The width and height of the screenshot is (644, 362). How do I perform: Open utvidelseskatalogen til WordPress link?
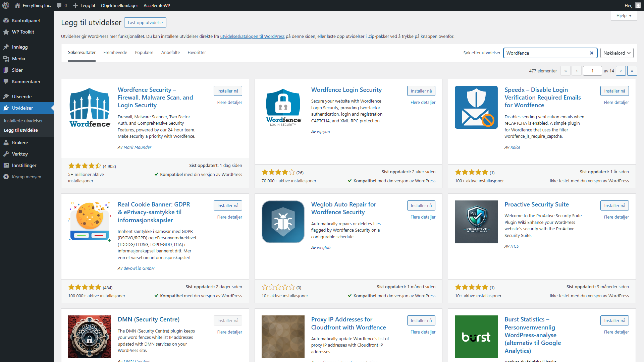[x=252, y=36]
